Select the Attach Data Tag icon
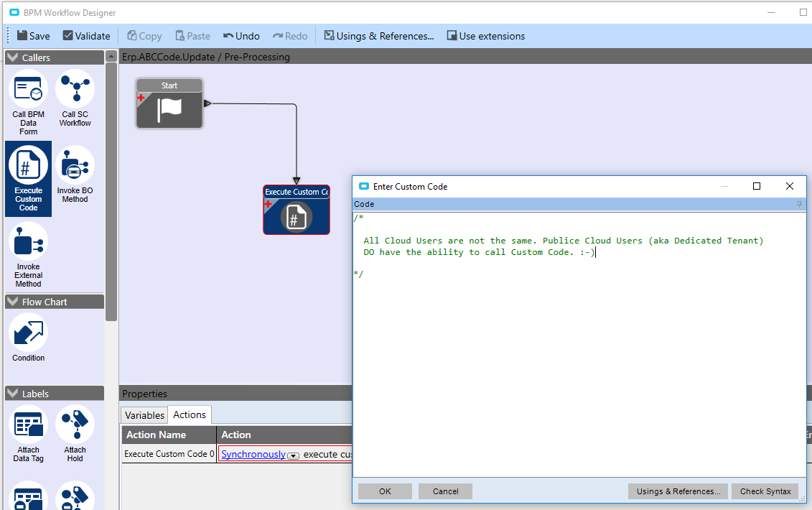812x510 pixels. [x=28, y=425]
